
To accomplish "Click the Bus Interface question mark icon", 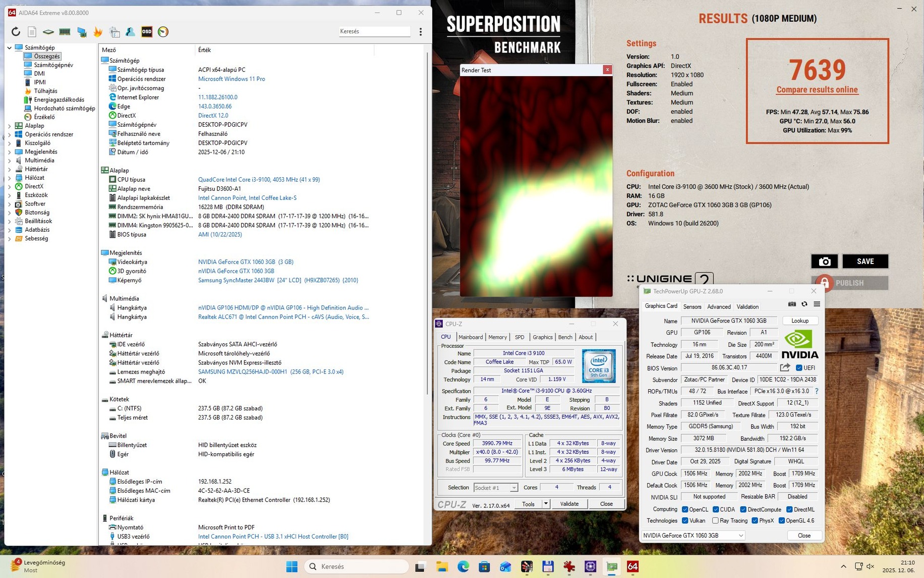I will point(817,391).
